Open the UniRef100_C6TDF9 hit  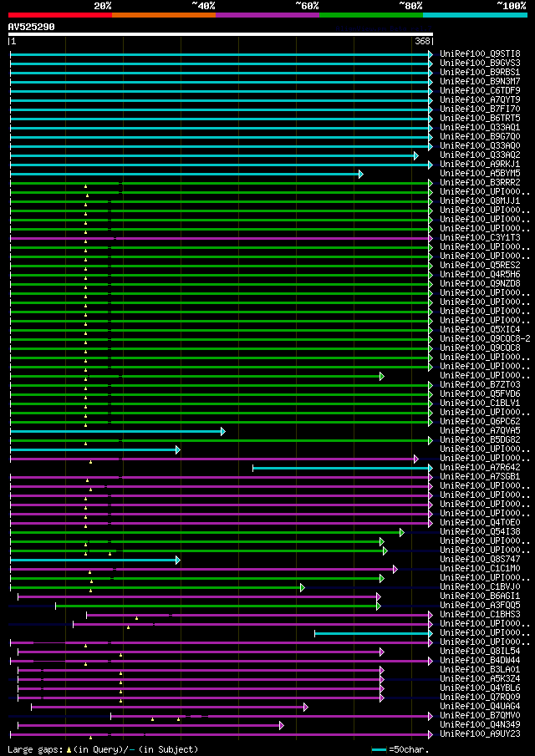tap(480, 90)
